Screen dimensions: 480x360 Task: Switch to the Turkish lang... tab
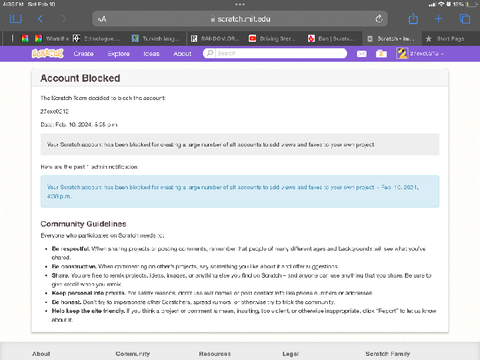[156, 39]
